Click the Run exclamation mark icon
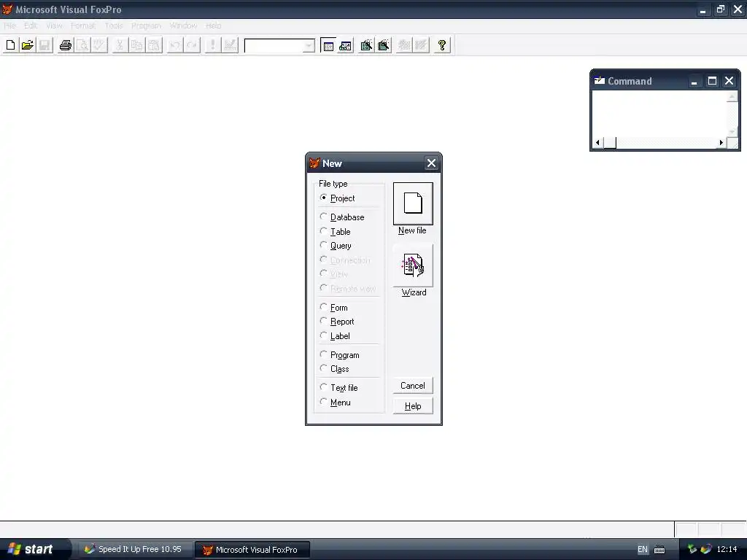 212,45
